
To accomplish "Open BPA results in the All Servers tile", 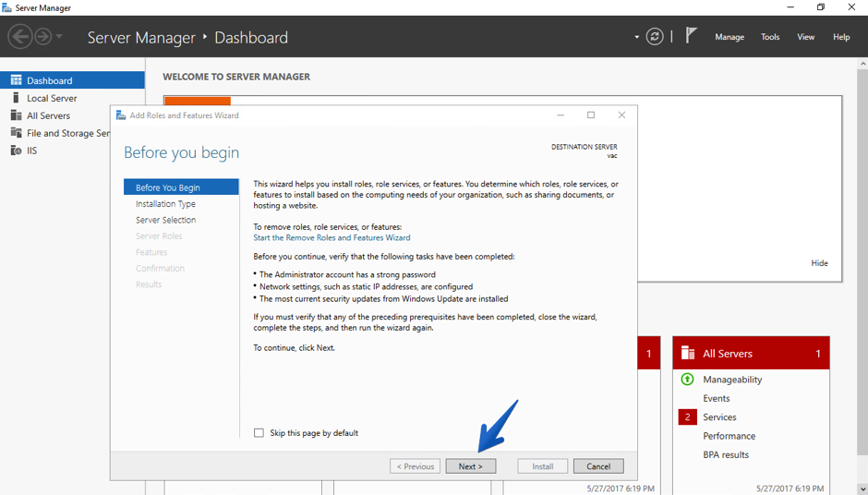I will click(x=726, y=454).
